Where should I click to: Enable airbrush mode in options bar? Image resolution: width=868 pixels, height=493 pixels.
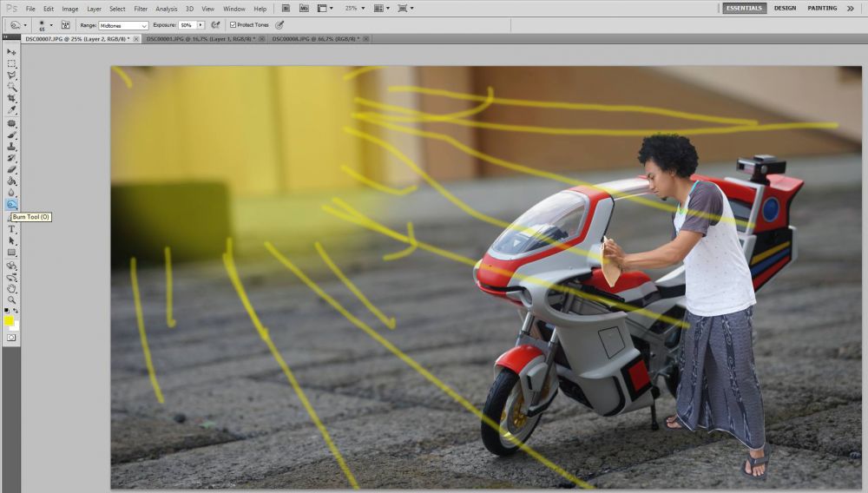[216, 25]
